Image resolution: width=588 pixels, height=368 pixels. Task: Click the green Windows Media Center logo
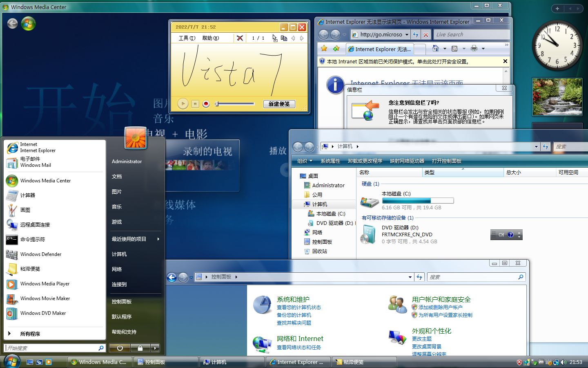coord(28,23)
